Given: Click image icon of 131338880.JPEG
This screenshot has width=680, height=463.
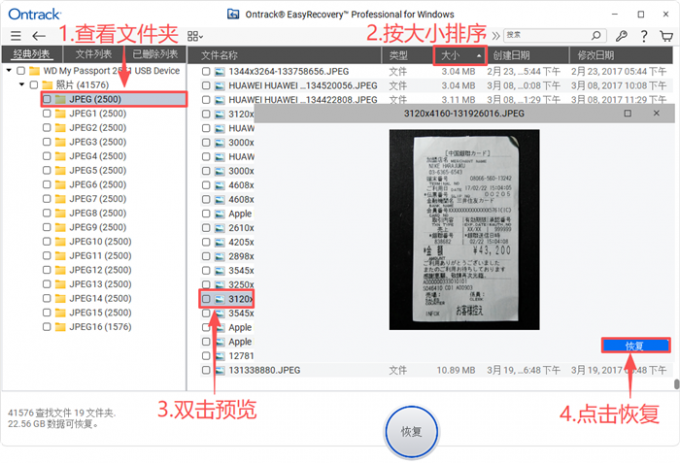Looking at the screenshot, I should coord(220,370).
